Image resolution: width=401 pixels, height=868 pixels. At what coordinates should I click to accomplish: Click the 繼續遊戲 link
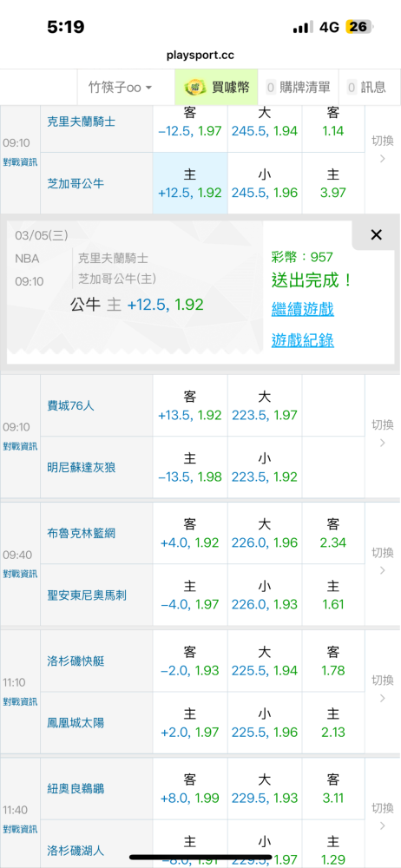[302, 310]
